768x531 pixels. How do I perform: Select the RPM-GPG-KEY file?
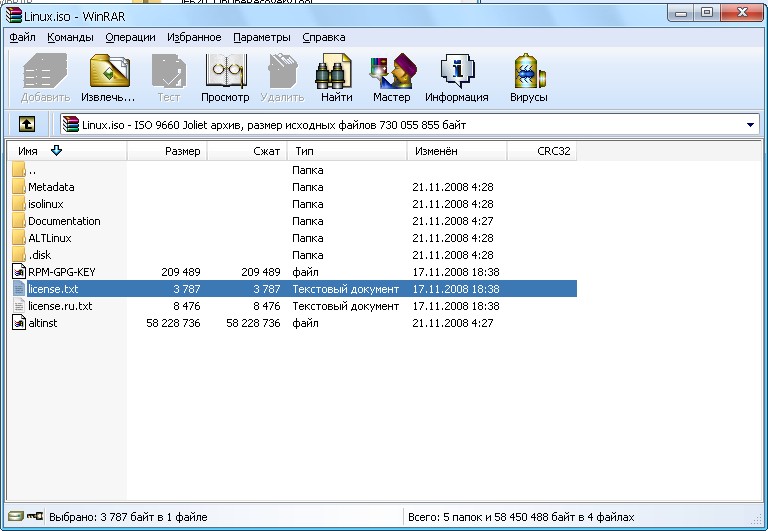coord(61,272)
